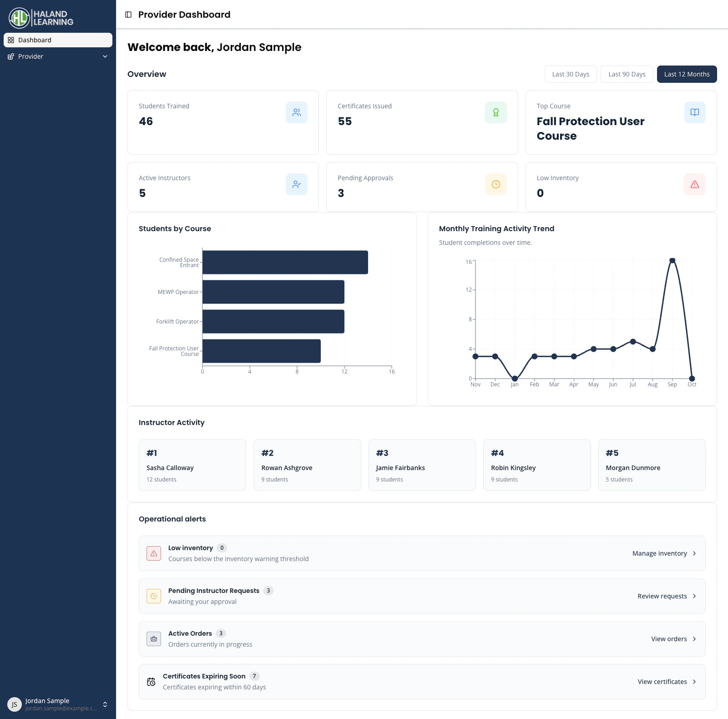This screenshot has height=719, width=728.
Task: Select the Sasha Calloway instructor card
Action: [x=192, y=465]
